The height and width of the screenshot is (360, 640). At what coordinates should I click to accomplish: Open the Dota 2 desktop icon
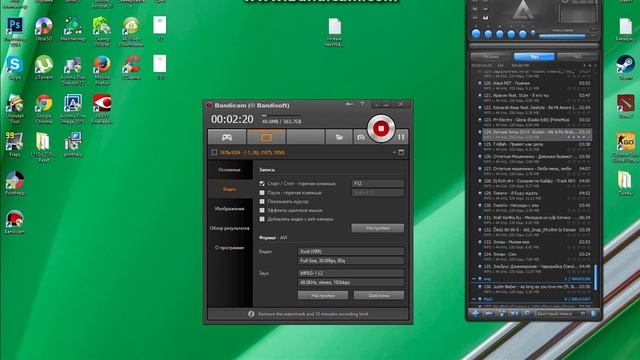625,106
